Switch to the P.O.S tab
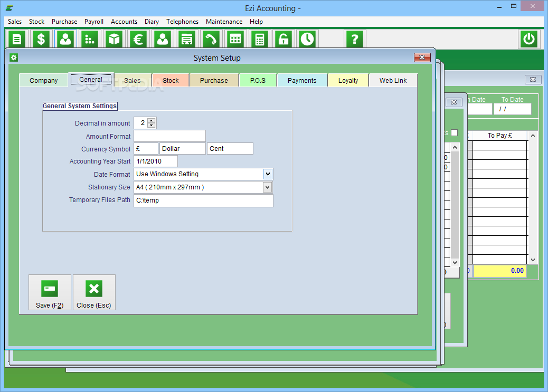 click(258, 80)
